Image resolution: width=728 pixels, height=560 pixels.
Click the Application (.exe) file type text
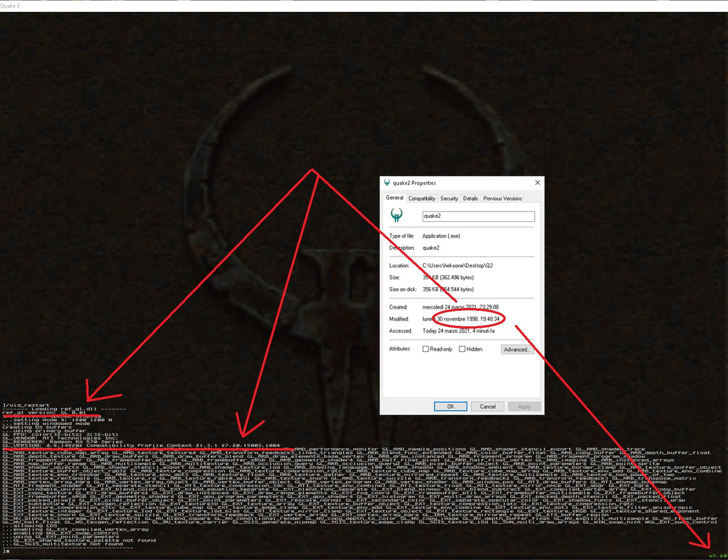tap(441, 236)
